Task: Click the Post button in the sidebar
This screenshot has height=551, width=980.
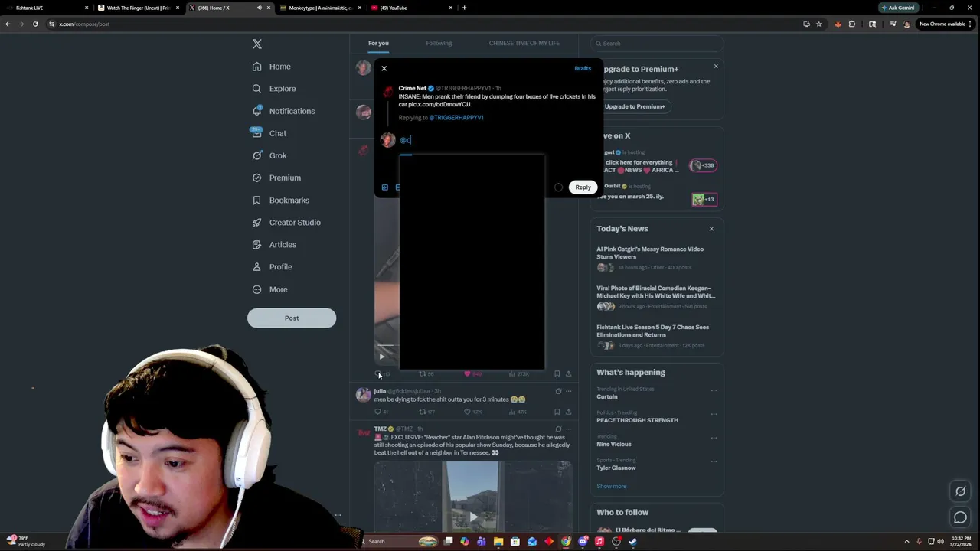Action: click(x=292, y=318)
